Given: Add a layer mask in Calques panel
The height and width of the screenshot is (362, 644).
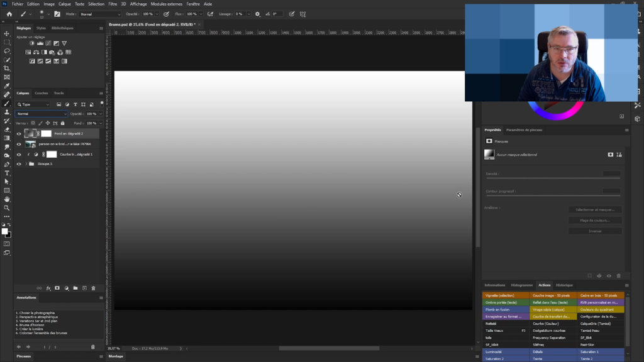Looking at the screenshot, I should click(x=57, y=288).
